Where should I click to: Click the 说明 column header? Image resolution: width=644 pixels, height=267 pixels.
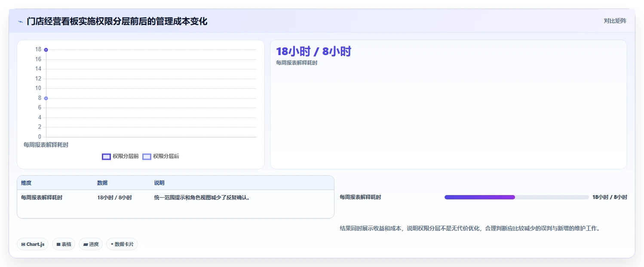159,183
